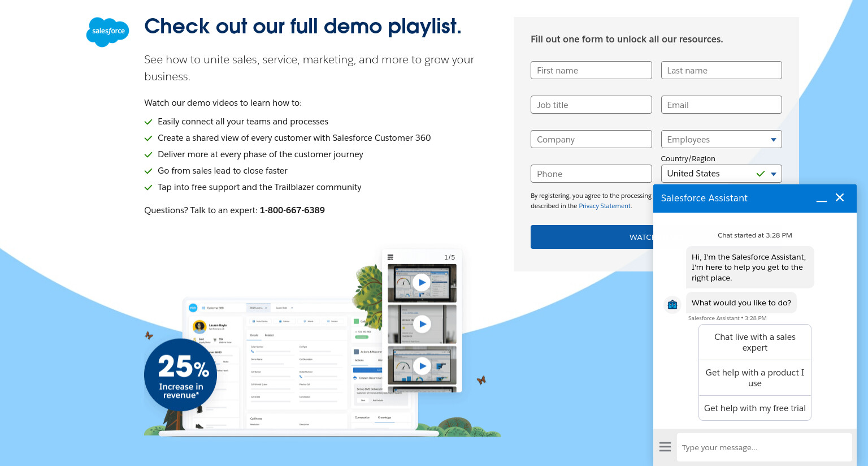Viewport: 868px width, 466px height.
Task: Play the third demo video thumbnail
Action: click(x=422, y=366)
